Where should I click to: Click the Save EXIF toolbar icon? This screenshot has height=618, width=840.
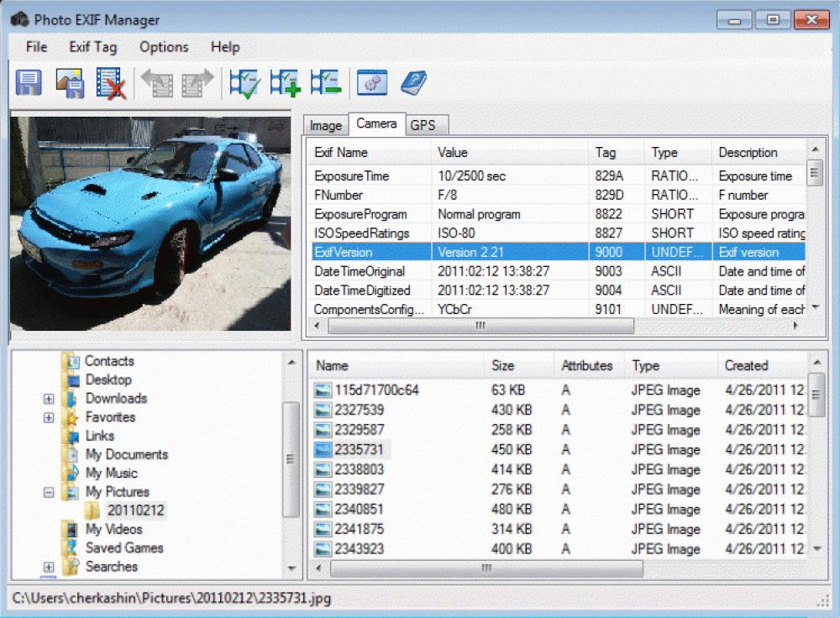pyautogui.click(x=28, y=82)
